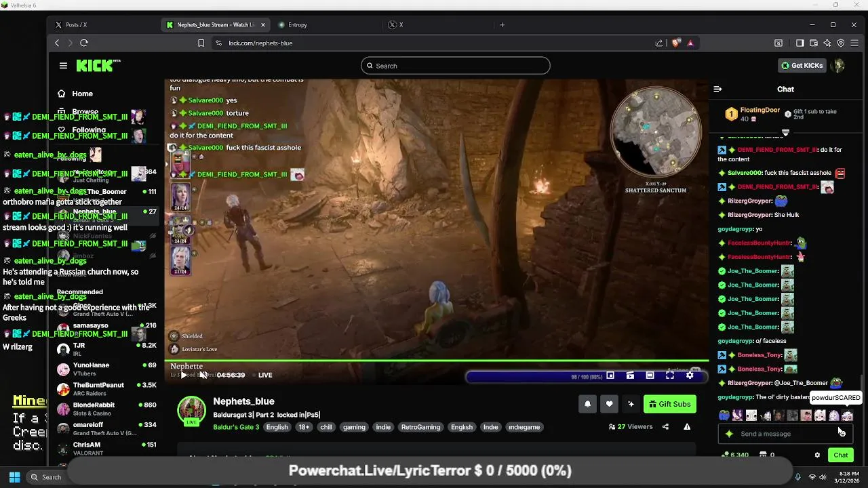Image resolution: width=868 pixels, height=488 pixels.
Task: Reload the page
Action: pyautogui.click(x=84, y=43)
